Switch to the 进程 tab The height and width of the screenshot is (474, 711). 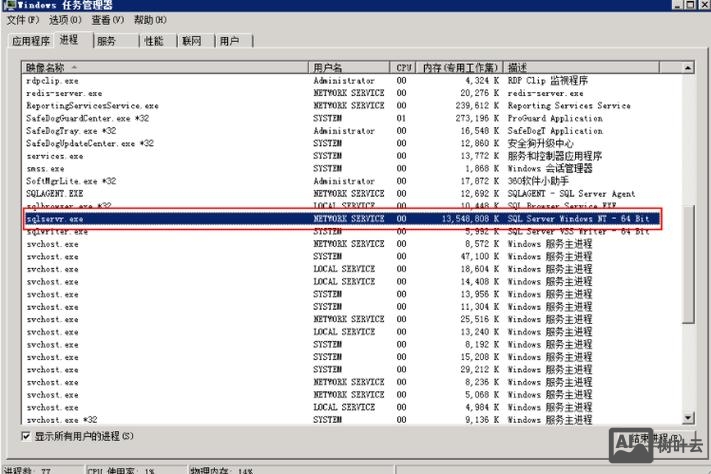point(69,40)
